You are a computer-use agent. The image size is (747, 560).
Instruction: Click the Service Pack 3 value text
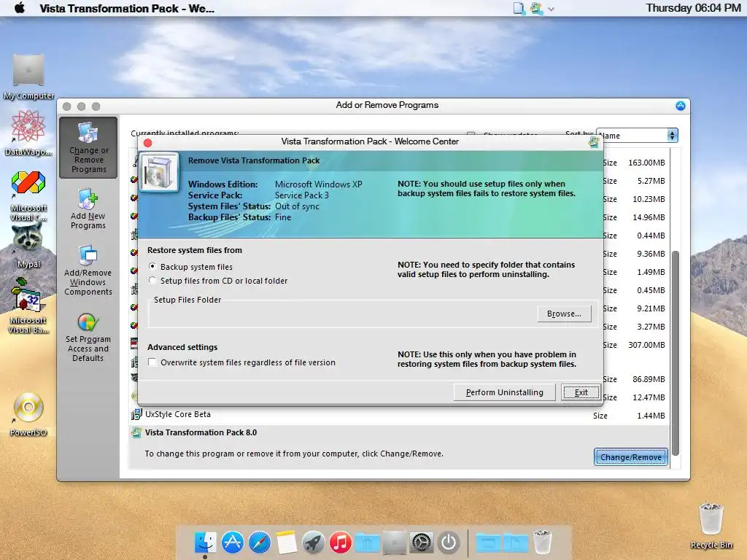tap(301, 195)
